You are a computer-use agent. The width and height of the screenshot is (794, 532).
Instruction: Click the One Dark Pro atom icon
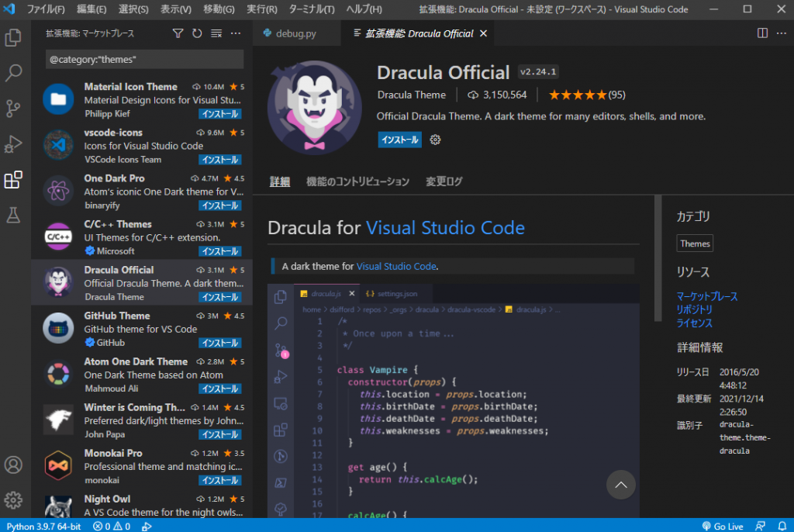[58, 191]
